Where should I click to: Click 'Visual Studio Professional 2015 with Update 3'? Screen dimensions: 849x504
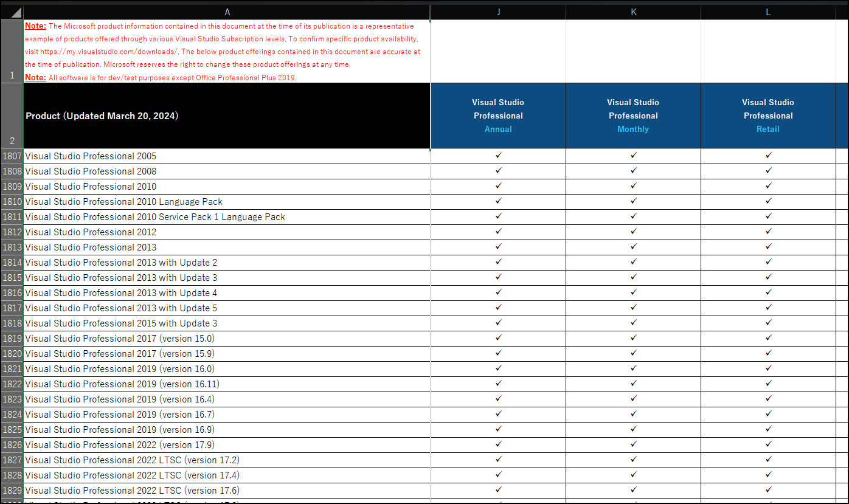(227, 323)
